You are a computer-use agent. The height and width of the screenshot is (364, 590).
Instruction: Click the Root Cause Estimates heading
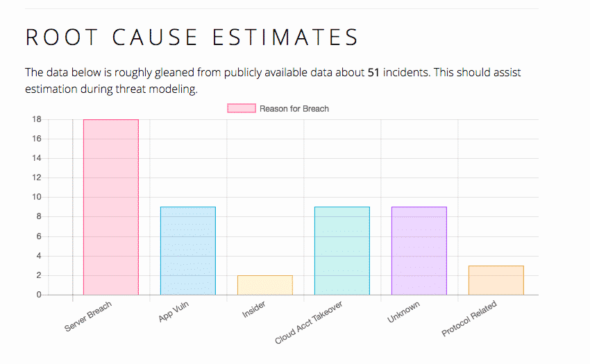coord(192,37)
